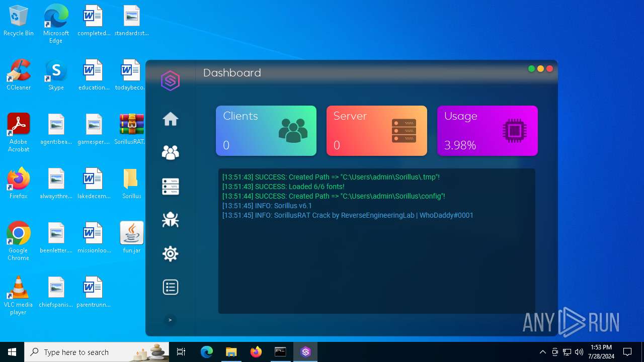Select the Usage card
The height and width of the screenshot is (362, 644).
point(488,131)
